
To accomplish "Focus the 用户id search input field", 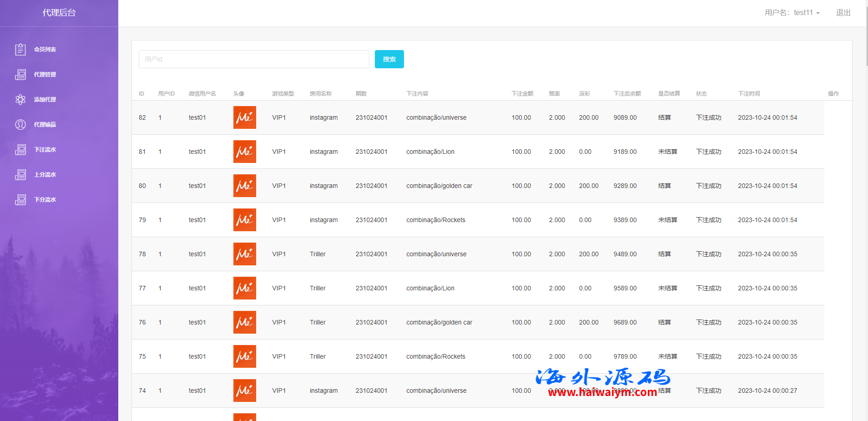I will (254, 59).
